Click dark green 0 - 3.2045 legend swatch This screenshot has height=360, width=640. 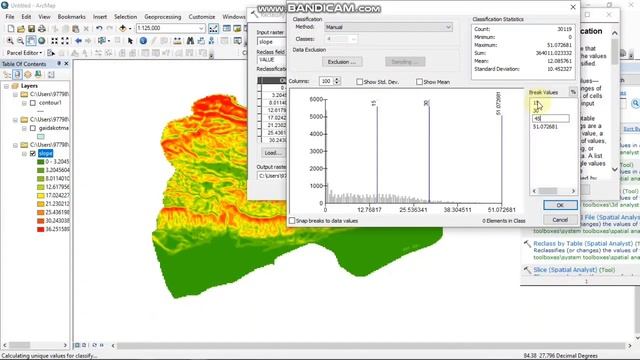point(41,162)
